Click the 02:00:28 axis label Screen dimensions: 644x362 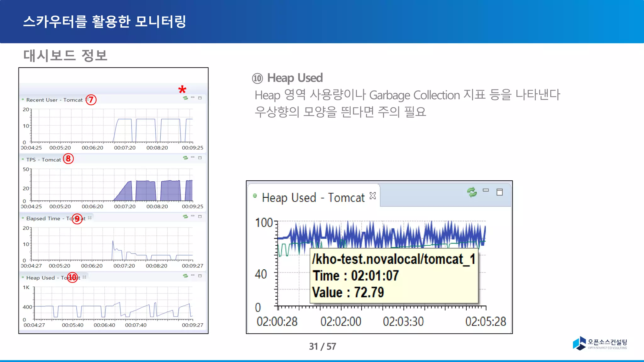[277, 321]
